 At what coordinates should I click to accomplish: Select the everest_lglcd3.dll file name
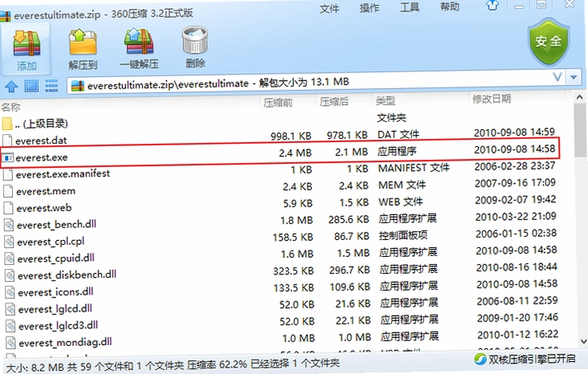(58, 326)
